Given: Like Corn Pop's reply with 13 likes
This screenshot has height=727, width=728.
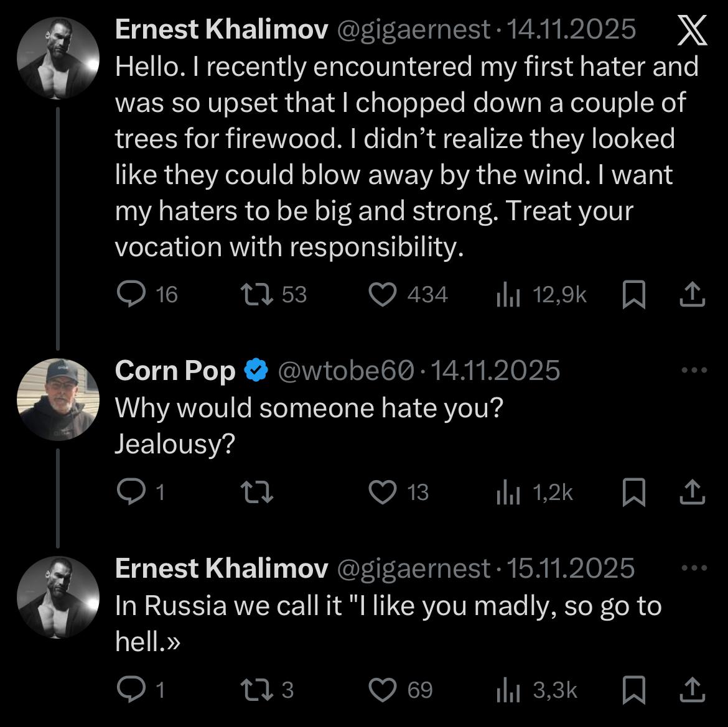Looking at the screenshot, I should coord(384,493).
